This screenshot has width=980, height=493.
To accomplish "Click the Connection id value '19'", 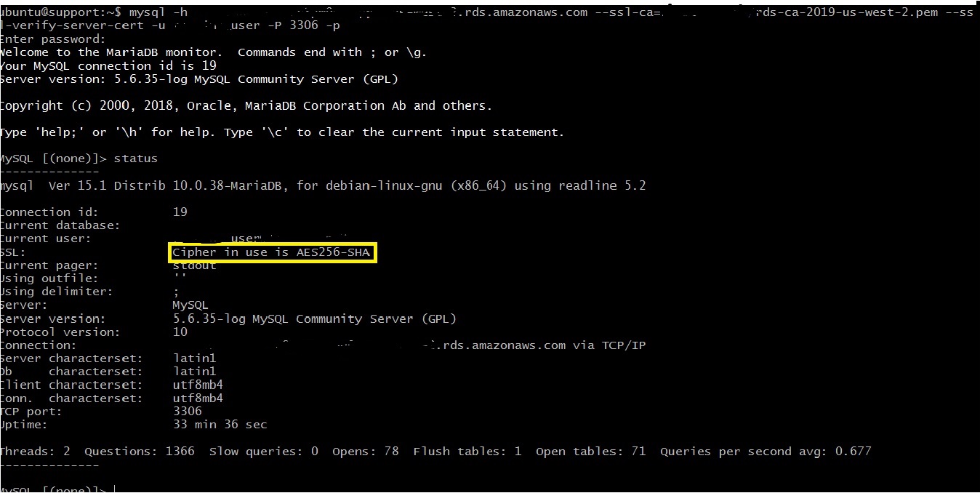I will pyautogui.click(x=180, y=212).
